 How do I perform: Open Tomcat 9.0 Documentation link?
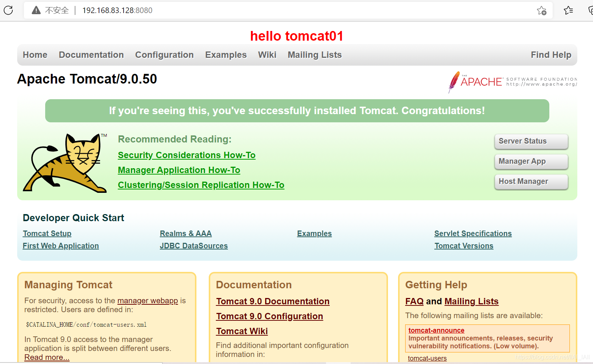pyautogui.click(x=273, y=301)
